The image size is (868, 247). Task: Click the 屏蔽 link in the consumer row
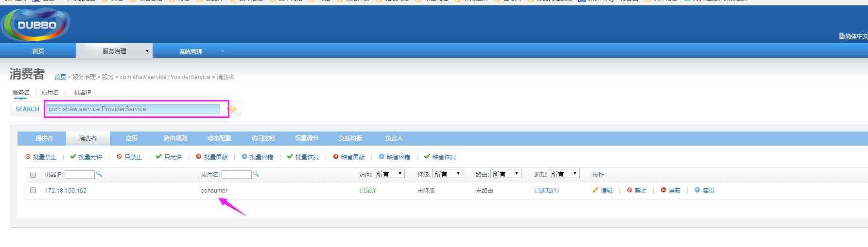pyautogui.click(x=675, y=191)
